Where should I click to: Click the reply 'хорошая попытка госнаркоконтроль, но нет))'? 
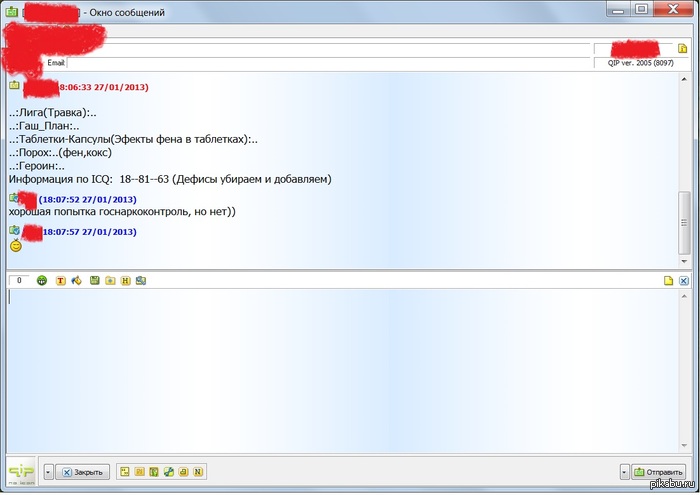click(122, 212)
